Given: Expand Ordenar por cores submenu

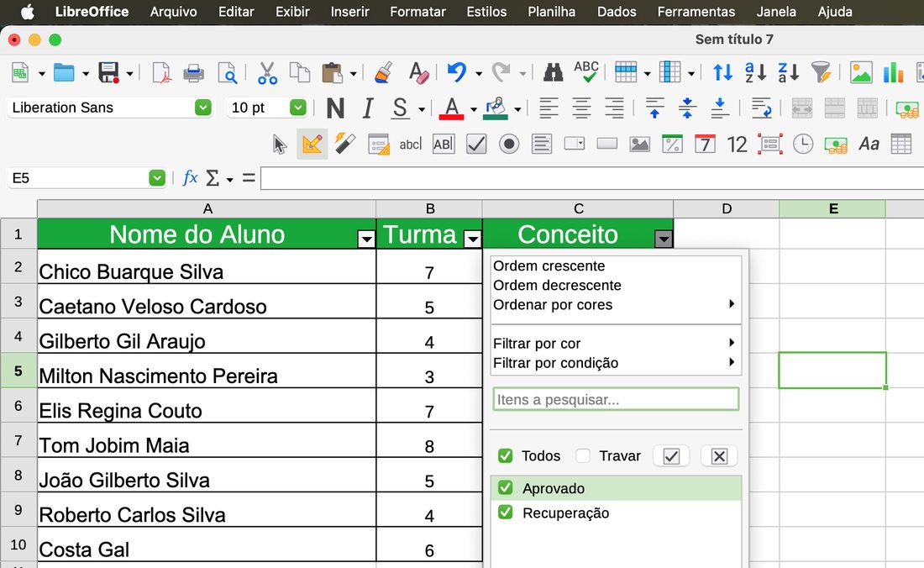Looking at the screenshot, I should click(732, 304).
